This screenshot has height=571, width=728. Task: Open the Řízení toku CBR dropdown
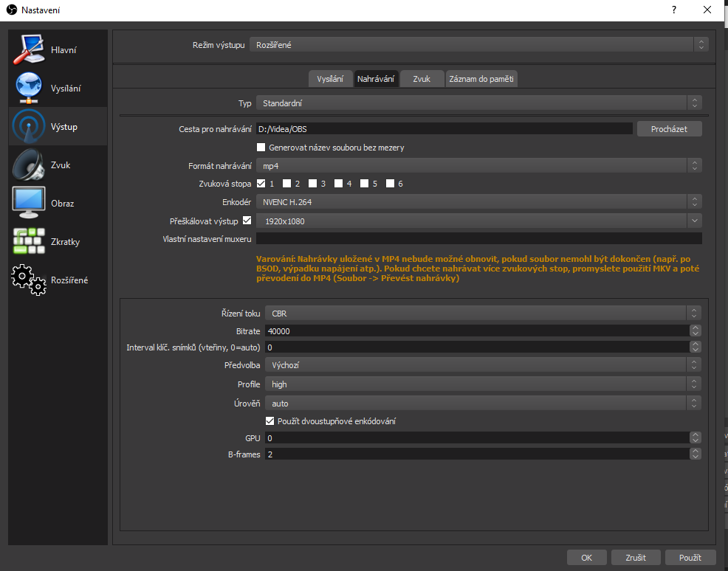pos(482,314)
